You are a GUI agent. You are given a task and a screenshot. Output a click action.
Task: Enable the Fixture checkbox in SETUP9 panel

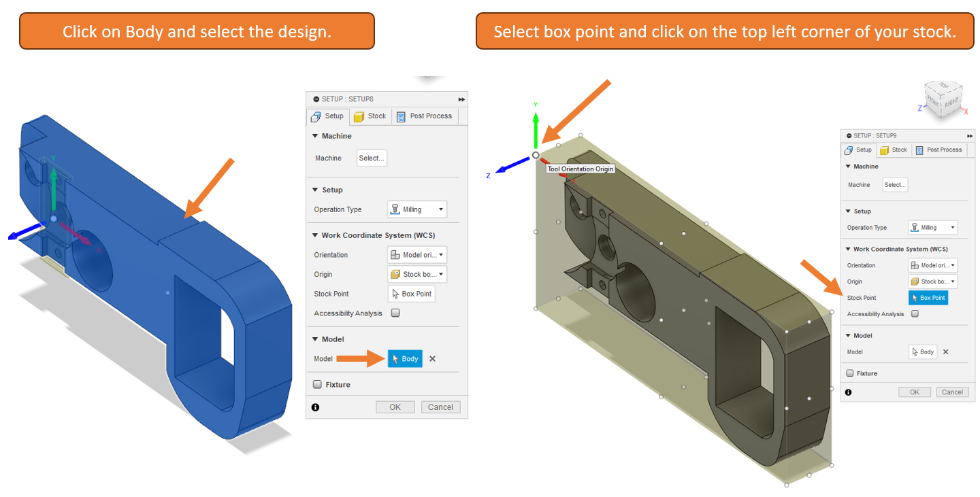click(849, 373)
